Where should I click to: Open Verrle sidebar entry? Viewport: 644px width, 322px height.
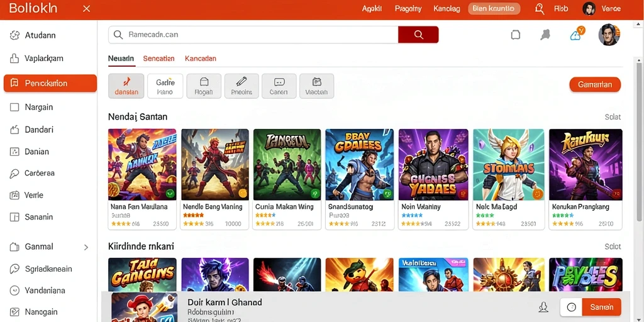click(x=26, y=195)
